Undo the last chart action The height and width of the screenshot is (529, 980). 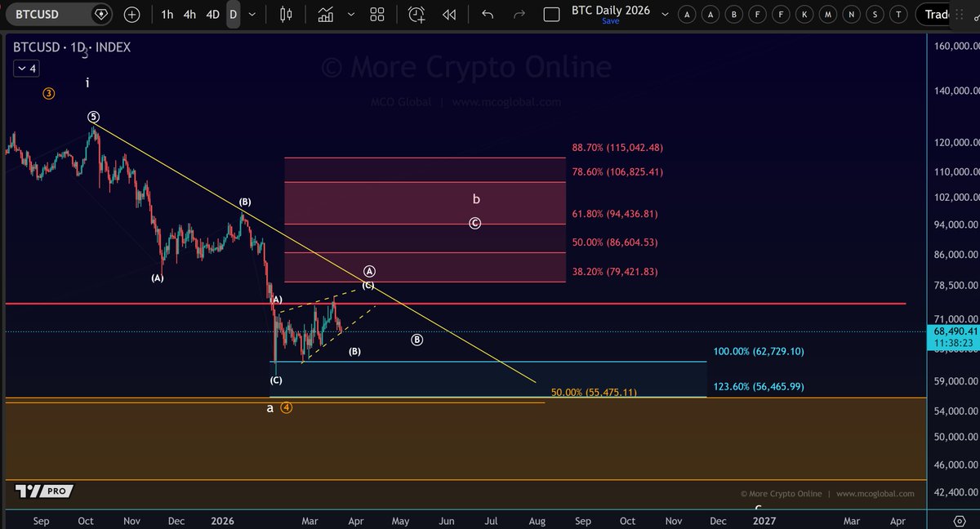pyautogui.click(x=488, y=15)
